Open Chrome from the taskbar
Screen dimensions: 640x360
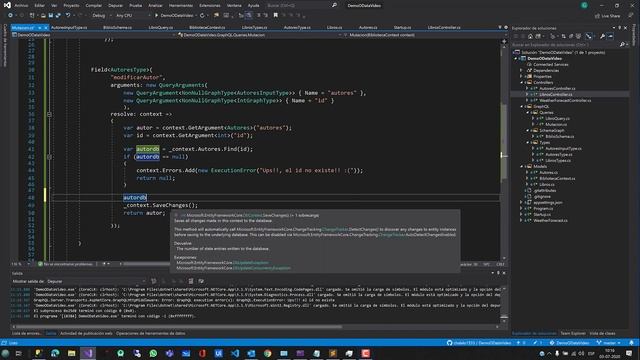pyautogui.click(x=267, y=353)
